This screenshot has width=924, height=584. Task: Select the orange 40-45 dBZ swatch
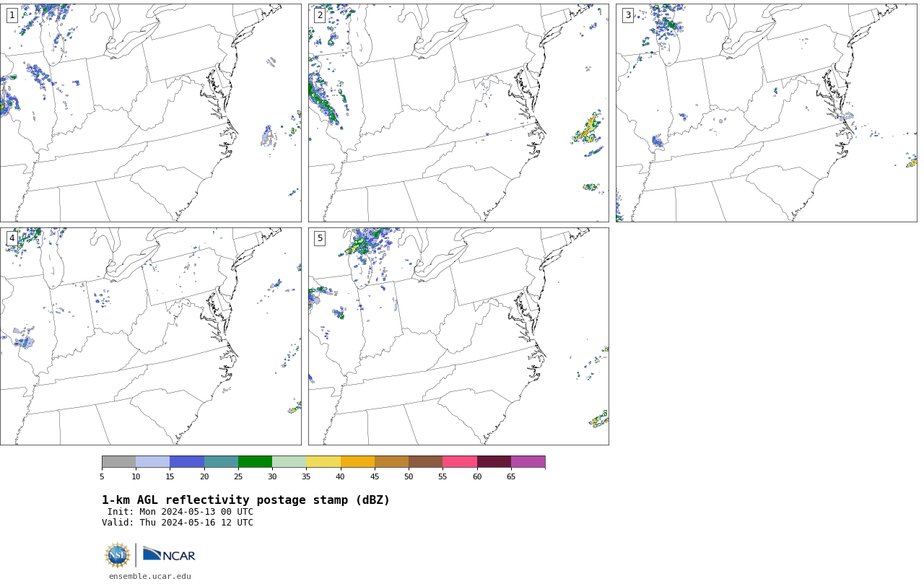pos(357,462)
